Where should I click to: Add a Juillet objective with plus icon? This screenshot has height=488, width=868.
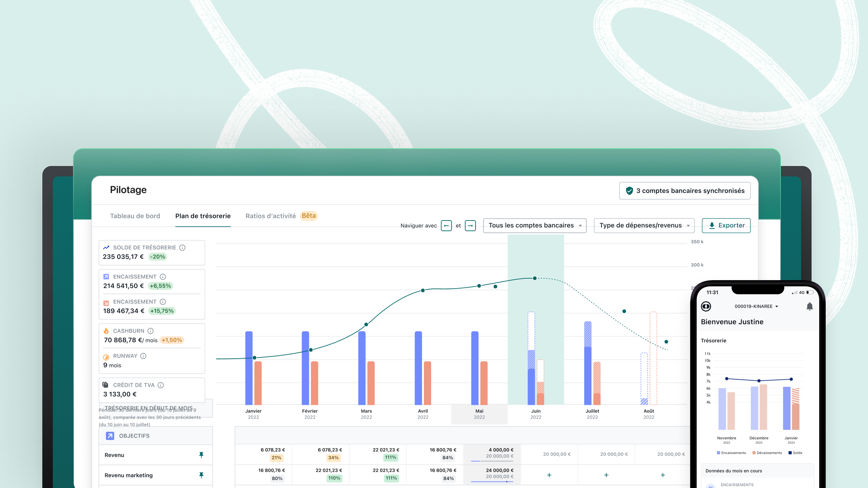(x=606, y=475)
